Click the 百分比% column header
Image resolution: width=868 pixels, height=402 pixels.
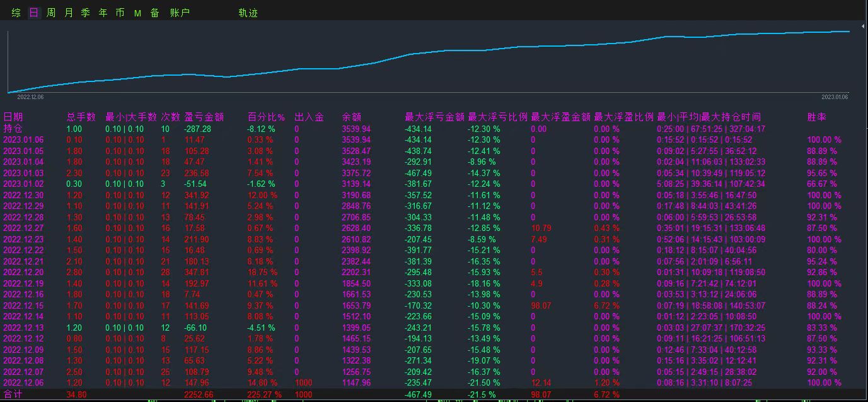coord(266,117)
